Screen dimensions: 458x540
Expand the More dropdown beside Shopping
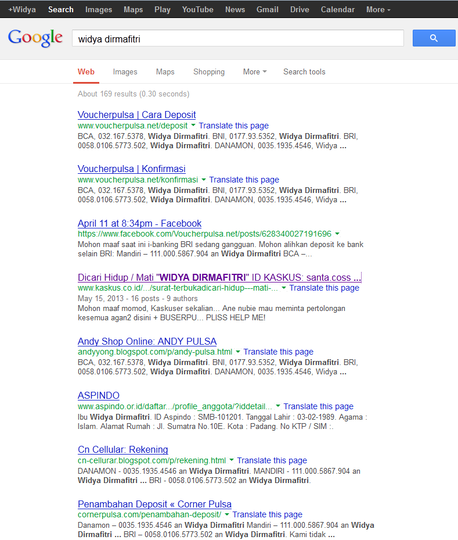254,72
